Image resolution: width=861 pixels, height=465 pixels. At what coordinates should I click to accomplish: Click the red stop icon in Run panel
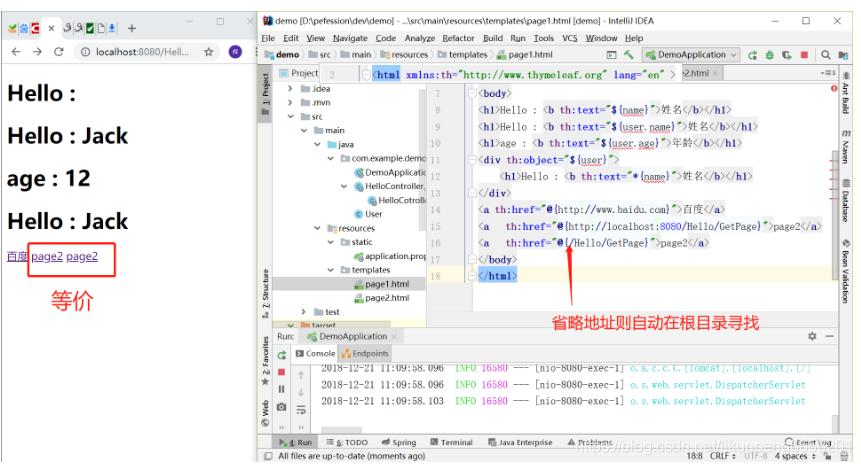point(282,372)
